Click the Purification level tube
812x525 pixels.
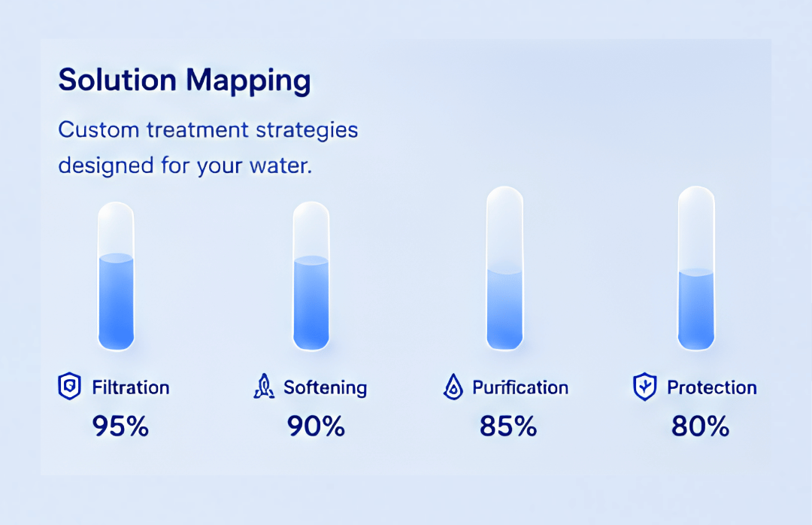[x=505, y=269]
